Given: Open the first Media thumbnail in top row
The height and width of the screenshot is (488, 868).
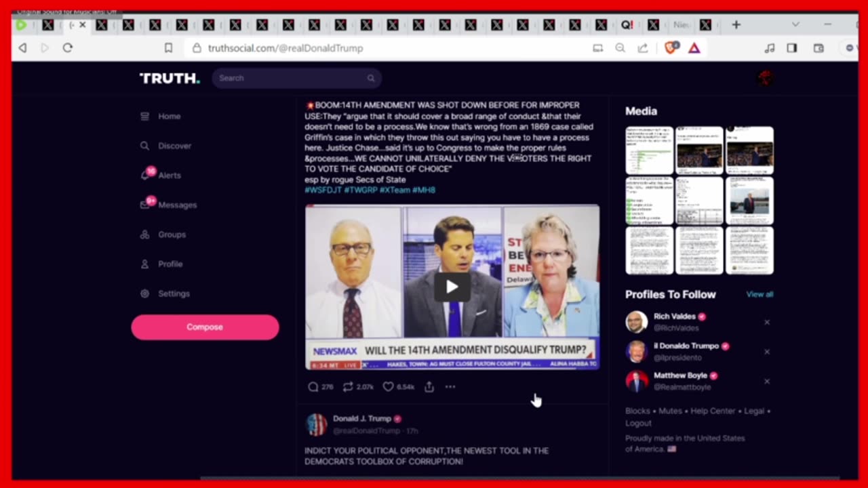Looking at the screenshot, I should (649, 150).
